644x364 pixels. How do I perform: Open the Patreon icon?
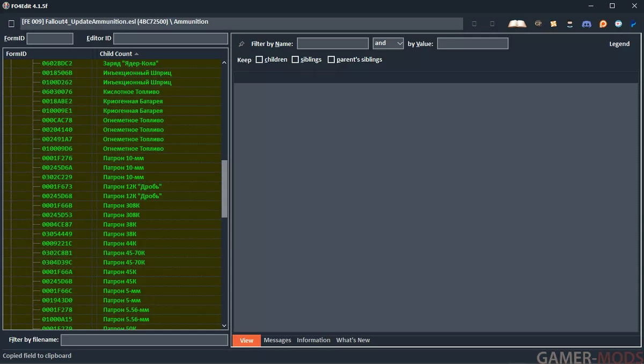point(603,24)
